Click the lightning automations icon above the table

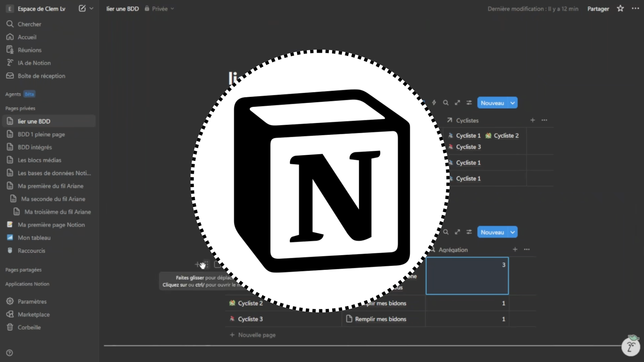click(x=434, y=103)
